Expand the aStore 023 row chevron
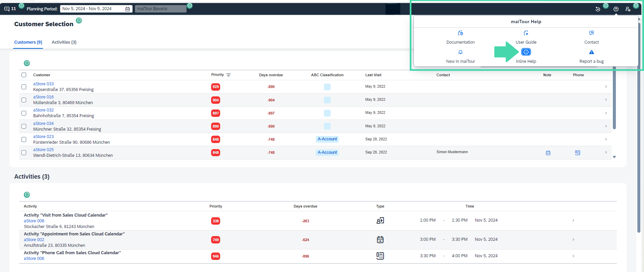This screenshot has width=644, height=272. (x=606, y=139)
